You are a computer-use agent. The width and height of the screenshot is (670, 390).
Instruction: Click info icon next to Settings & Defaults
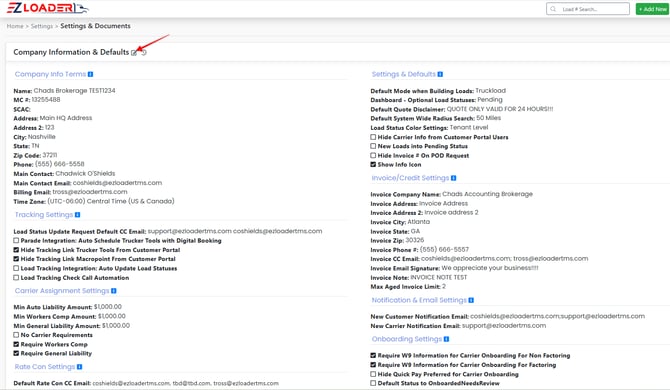pyautogui.click(x=440, y=74)
